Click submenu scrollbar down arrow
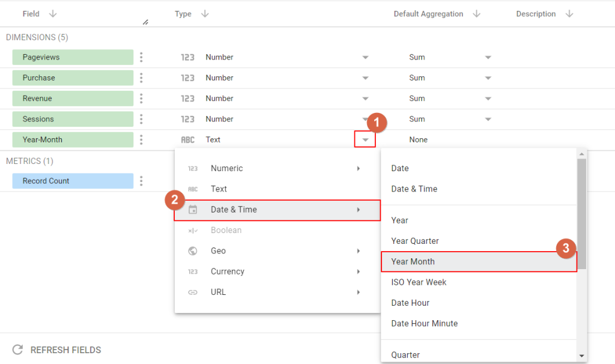 [581, 356]
